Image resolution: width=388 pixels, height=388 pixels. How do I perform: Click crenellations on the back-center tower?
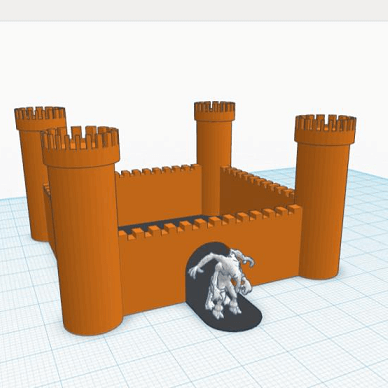pos(215,107)
